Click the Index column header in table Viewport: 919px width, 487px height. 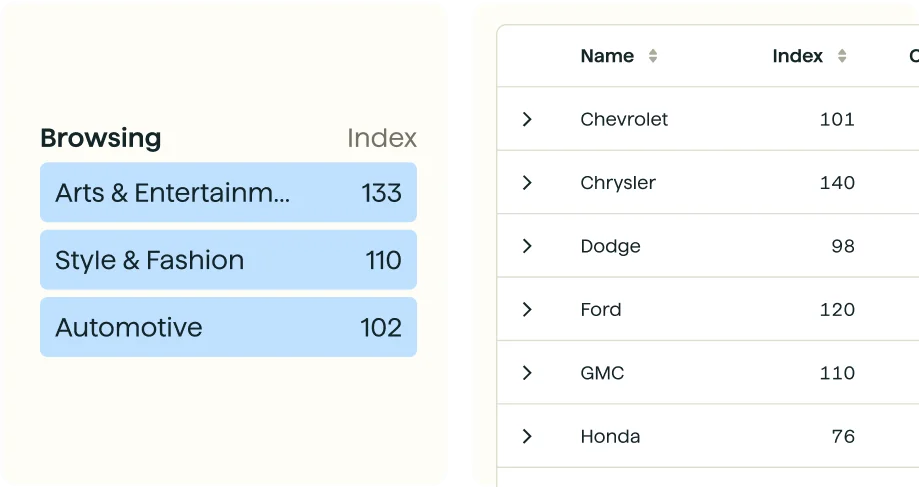coord(797,56)
